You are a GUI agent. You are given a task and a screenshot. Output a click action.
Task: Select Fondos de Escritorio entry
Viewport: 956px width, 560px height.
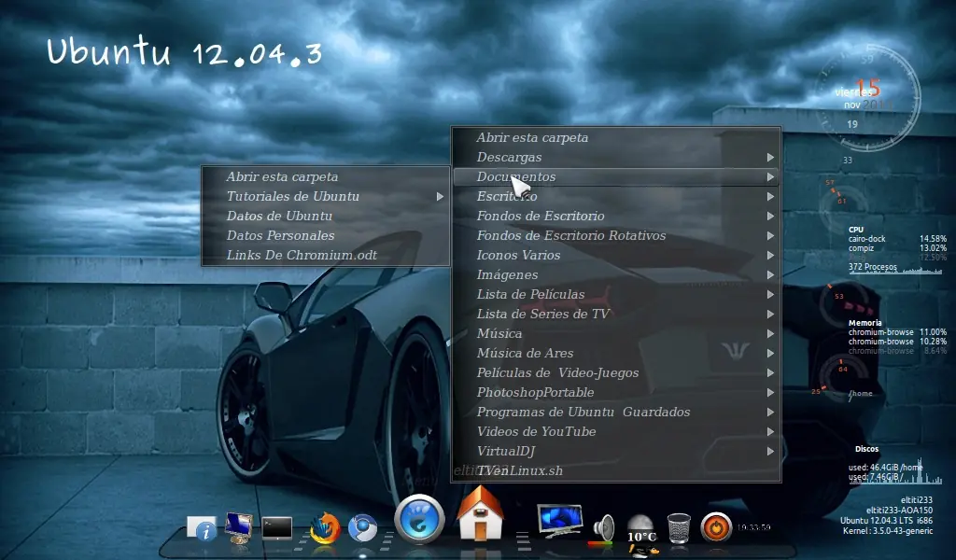click(616, 216)
